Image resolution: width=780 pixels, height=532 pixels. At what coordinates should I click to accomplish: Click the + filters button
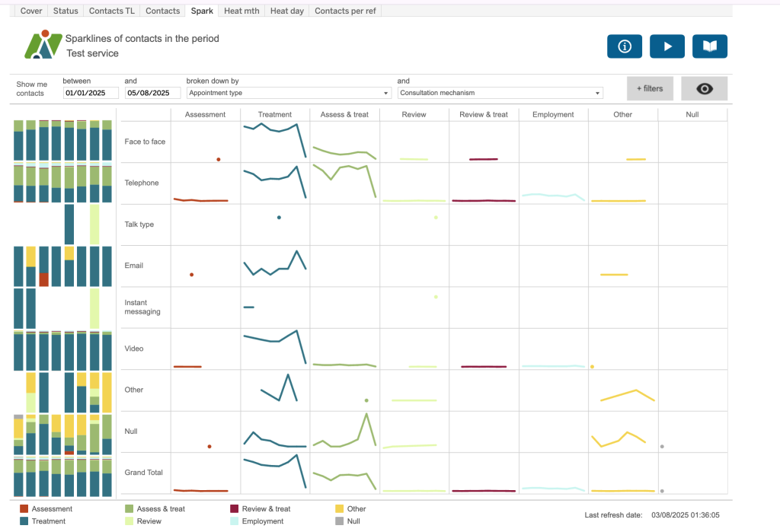(x=649, y=88)
